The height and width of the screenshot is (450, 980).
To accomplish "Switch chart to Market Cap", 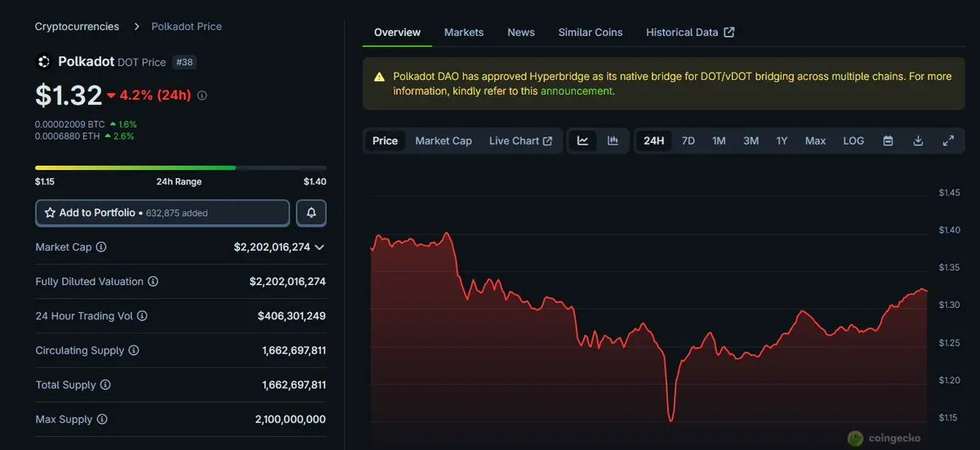I will (443, 140).
